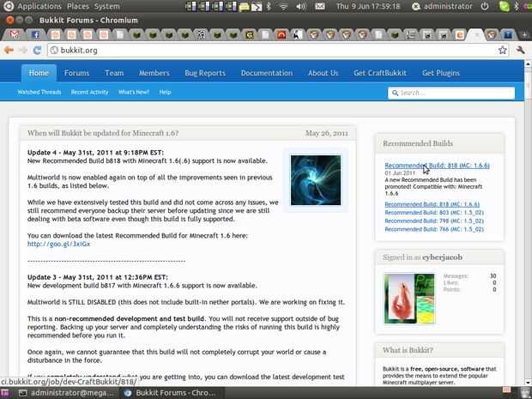Image resolution: width=532 pixels, height=399 pixels.
Task: Open the System menu
Action: [107, 6]
